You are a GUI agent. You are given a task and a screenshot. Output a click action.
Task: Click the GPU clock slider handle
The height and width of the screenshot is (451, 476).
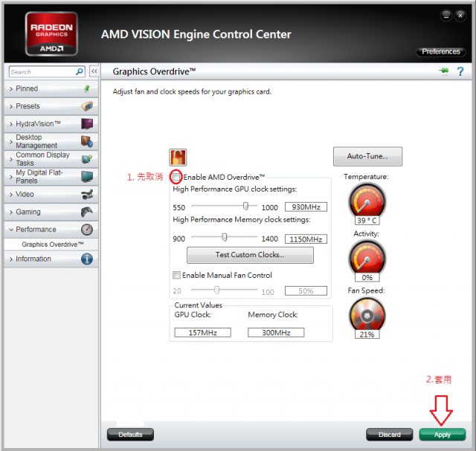(x=245, y=207)
